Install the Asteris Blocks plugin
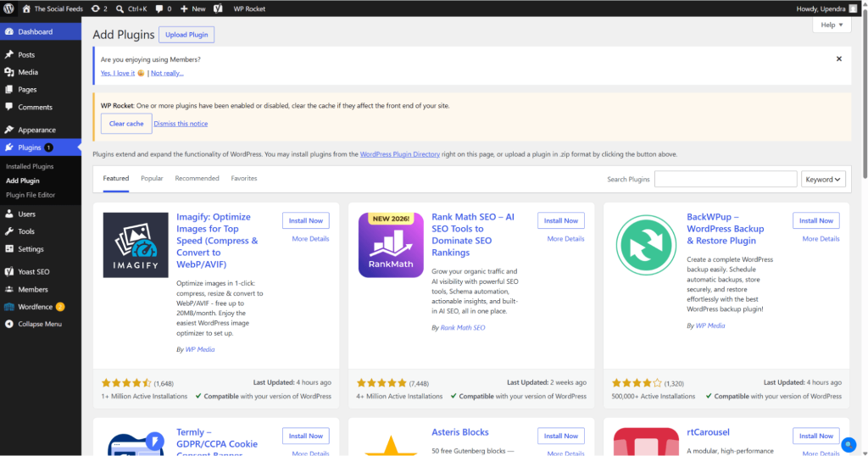Viewport: 868px width, 456px height. [x=561, y=436]
